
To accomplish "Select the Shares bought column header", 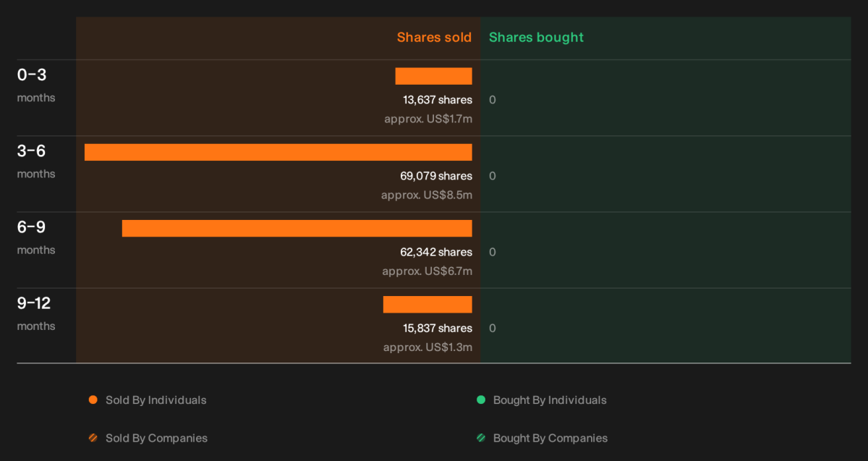I will (536, 38).
